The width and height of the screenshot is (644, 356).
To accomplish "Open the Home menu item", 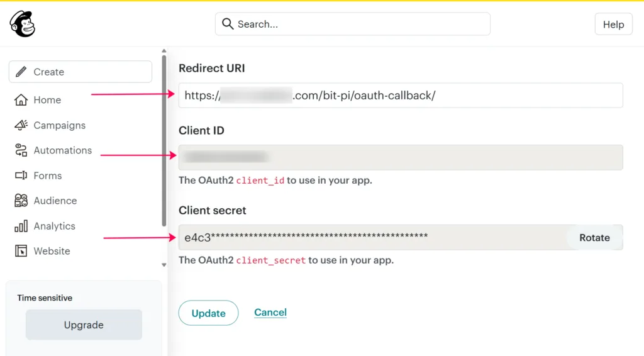I will [x=47, y=100].
